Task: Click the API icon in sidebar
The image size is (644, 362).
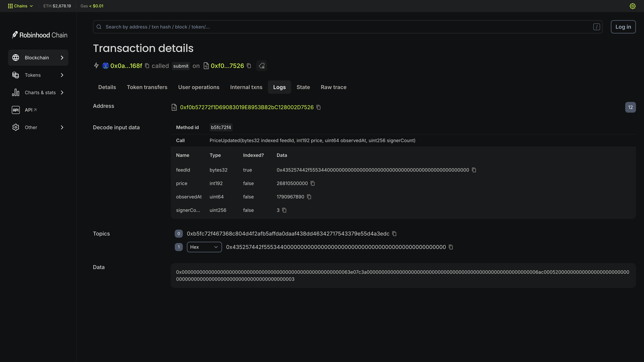Action: 16,110
